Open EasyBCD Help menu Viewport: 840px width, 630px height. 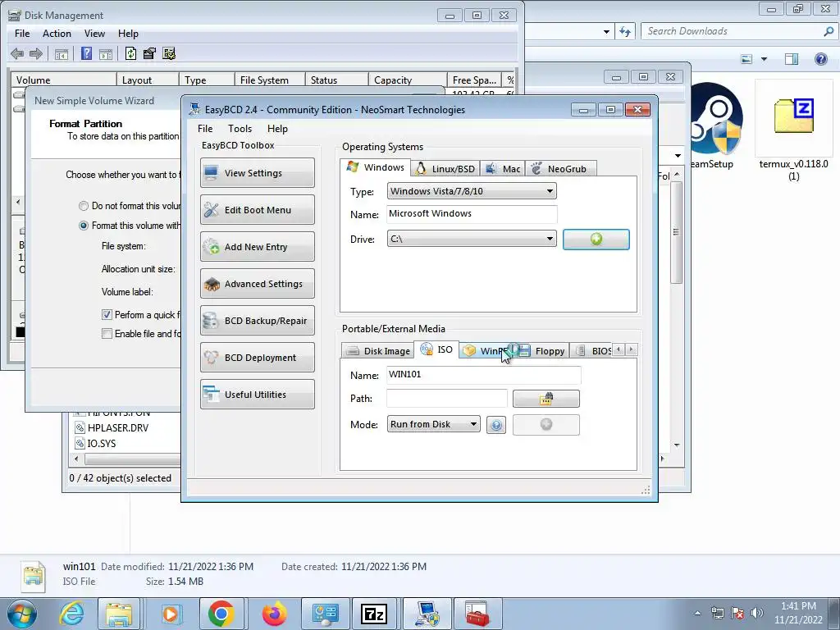[x=277, y=129]
